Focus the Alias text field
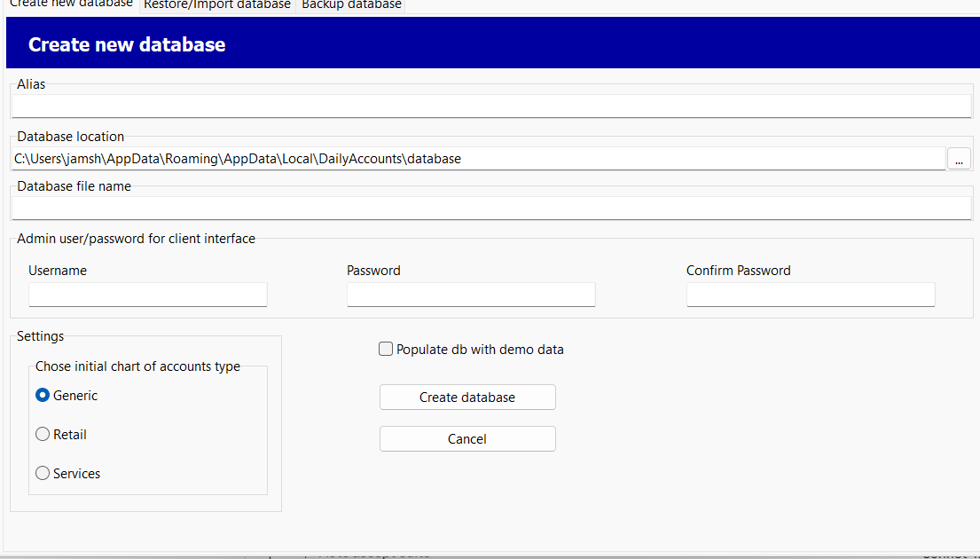Image resolution: width=980 pixels, height=559 pixels. (491, 106)
